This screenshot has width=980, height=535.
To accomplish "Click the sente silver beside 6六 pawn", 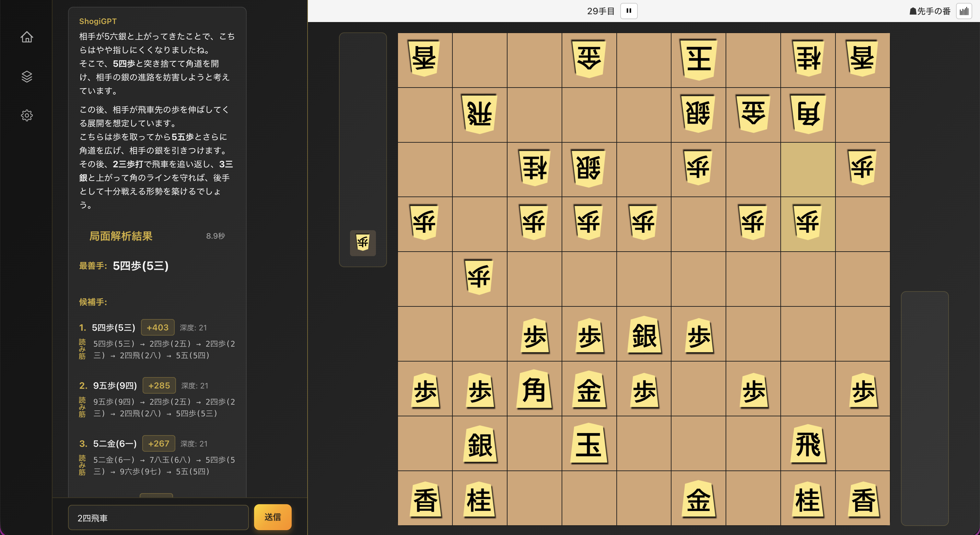I will [644, 335].
